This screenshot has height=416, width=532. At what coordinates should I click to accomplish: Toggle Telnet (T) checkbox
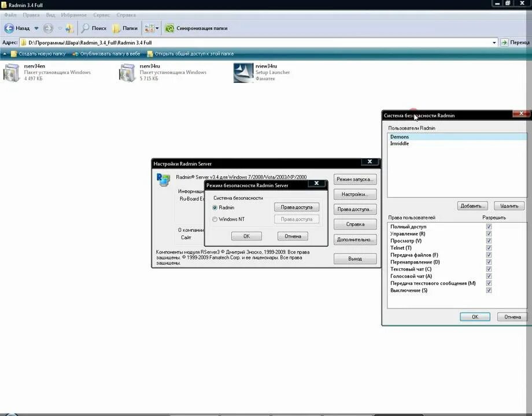tap(489, 248)
